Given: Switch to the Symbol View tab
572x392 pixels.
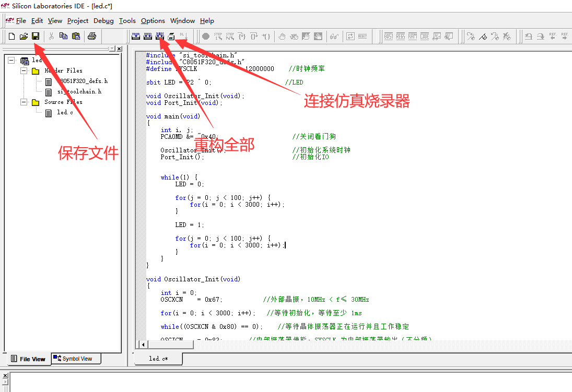Looking at the screenshot, I should tap(76, 359).
